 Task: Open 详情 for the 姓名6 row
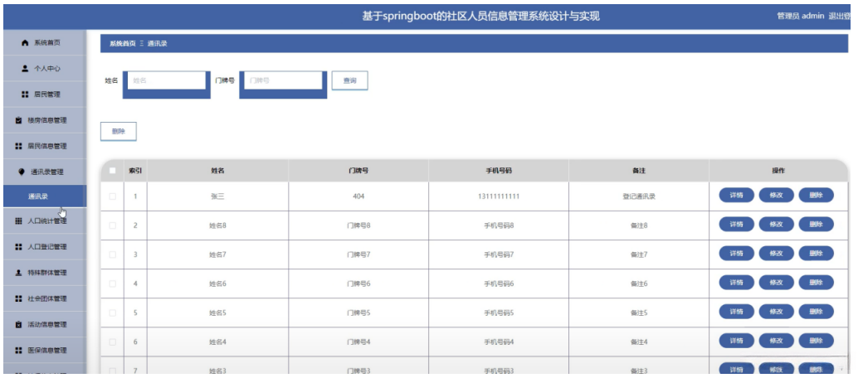[x=736, y=283]
